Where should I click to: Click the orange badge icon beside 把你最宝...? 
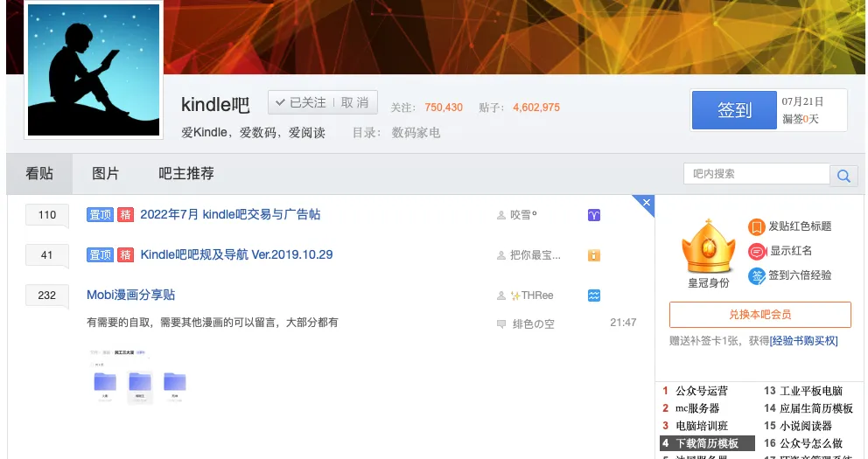pos(594,255)
